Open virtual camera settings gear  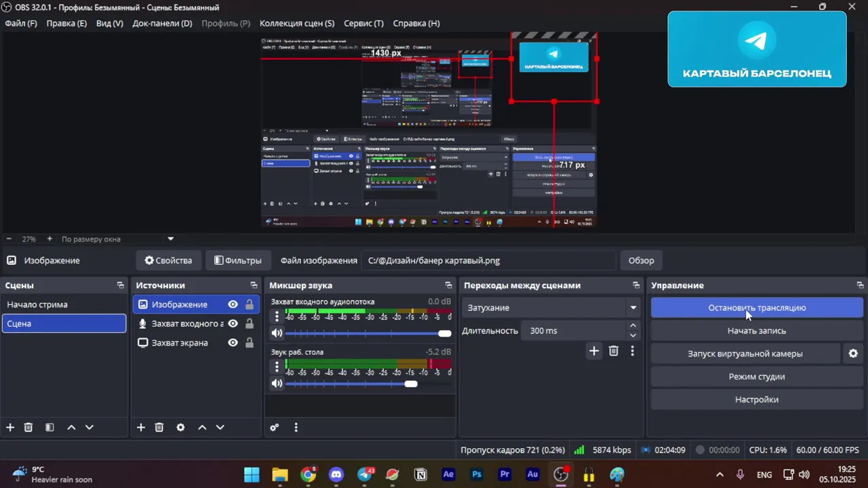pyautogui.click(x=853, y=353)
